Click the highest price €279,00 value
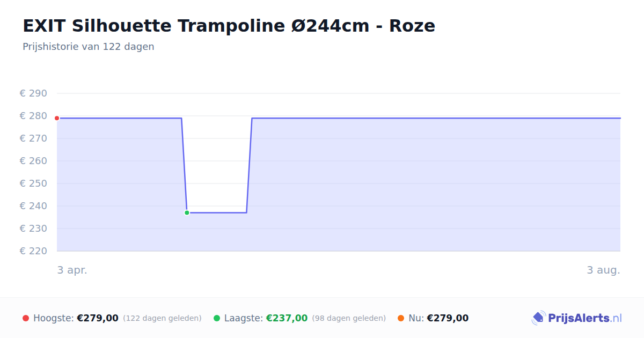The image size is (644, 338). coord(98,318)
